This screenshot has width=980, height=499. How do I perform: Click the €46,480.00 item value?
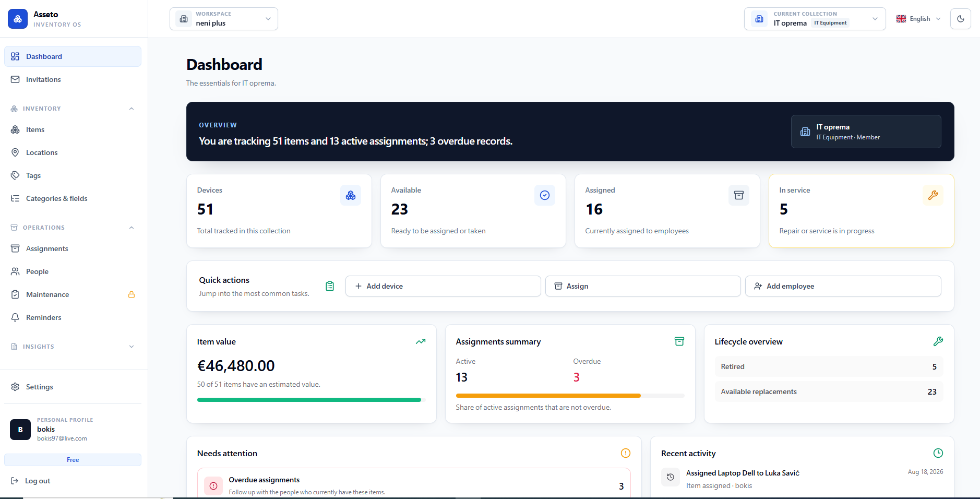[236, 366]
